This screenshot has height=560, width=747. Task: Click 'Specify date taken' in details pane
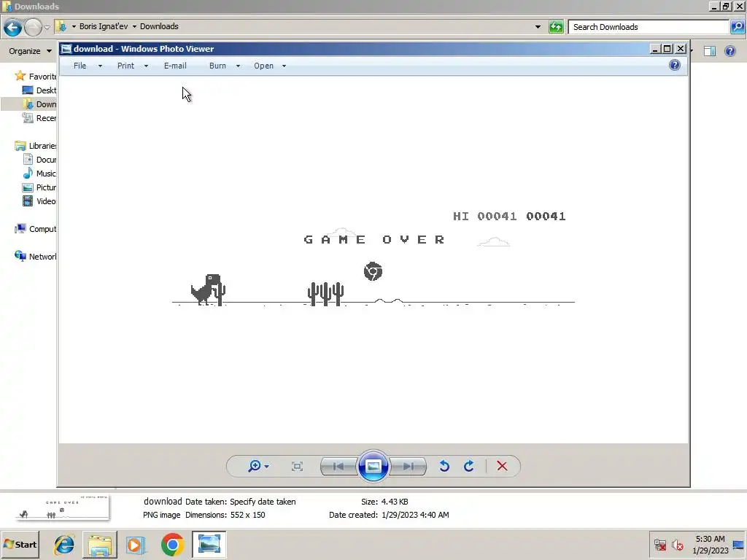[x=263, y=502]
